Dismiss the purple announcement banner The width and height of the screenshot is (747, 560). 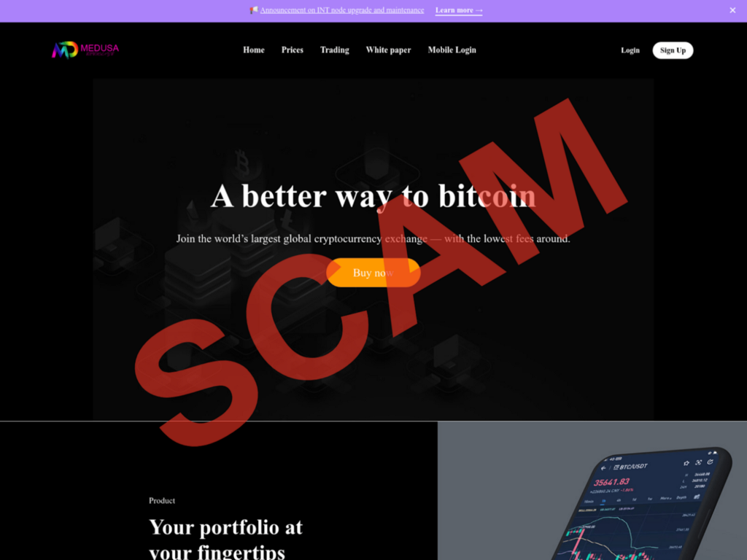(732, 10)
